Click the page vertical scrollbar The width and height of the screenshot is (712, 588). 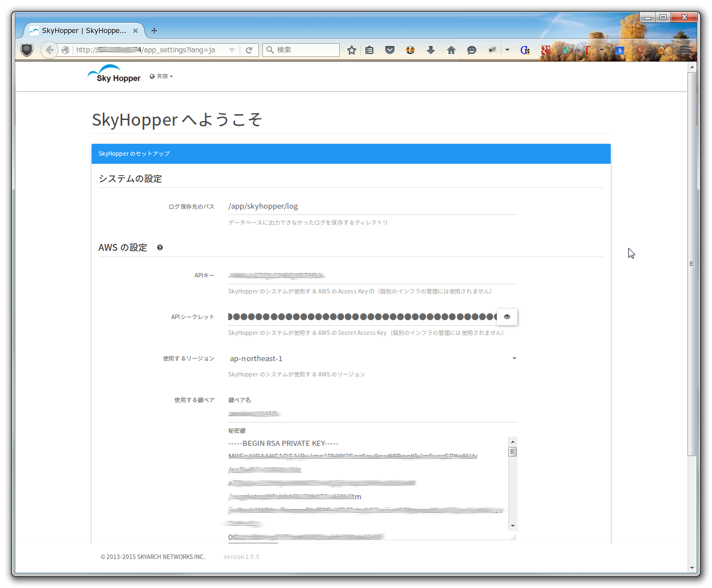click(692, 264)
